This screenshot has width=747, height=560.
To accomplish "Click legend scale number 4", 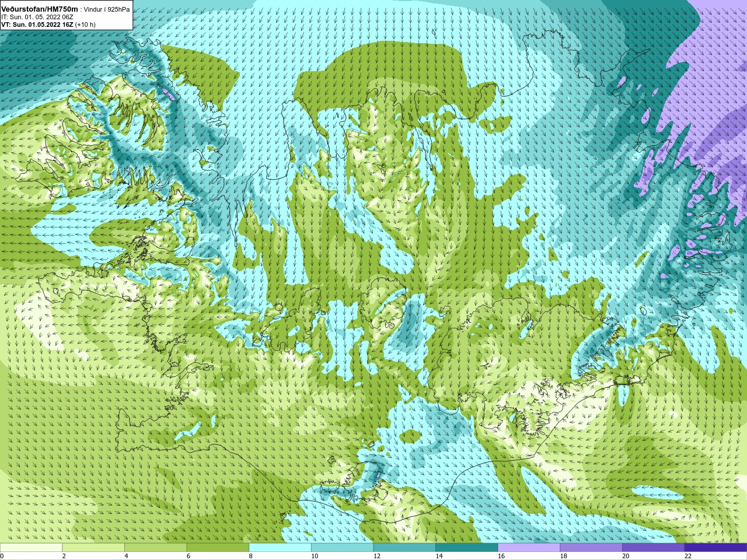I will coord(126,556).
